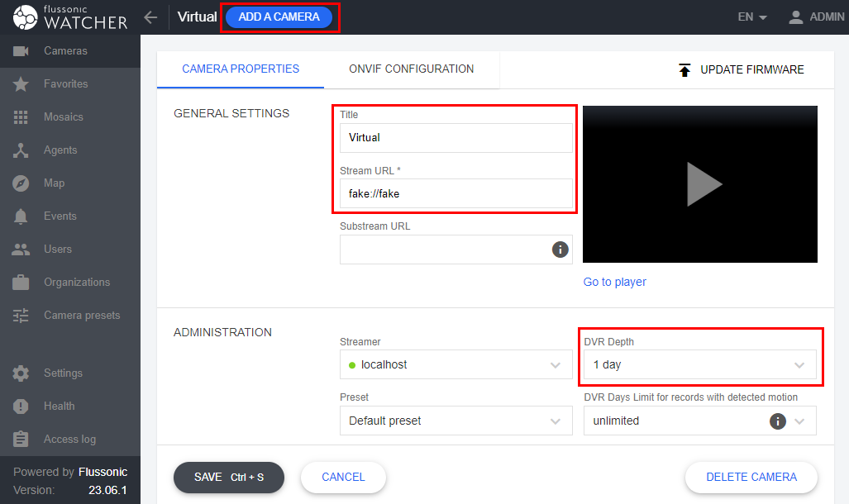Open the Map view
This screenshot has width=849, height=504.
click(55, 183)
